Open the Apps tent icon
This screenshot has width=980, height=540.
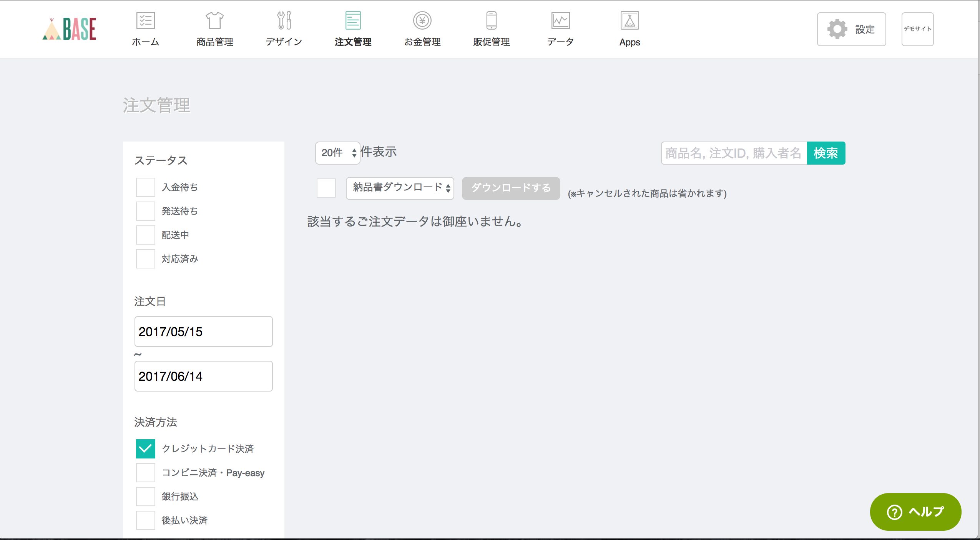(x=630, y=20)
